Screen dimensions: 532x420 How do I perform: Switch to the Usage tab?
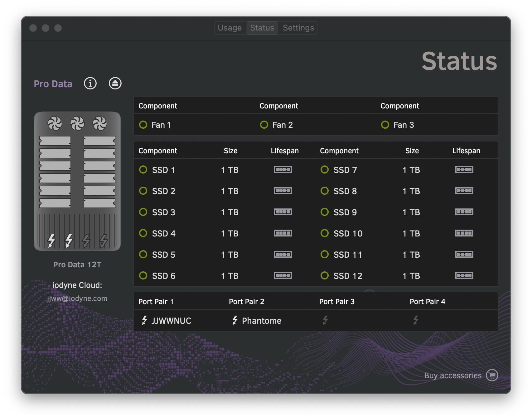[x=230, y=28]
